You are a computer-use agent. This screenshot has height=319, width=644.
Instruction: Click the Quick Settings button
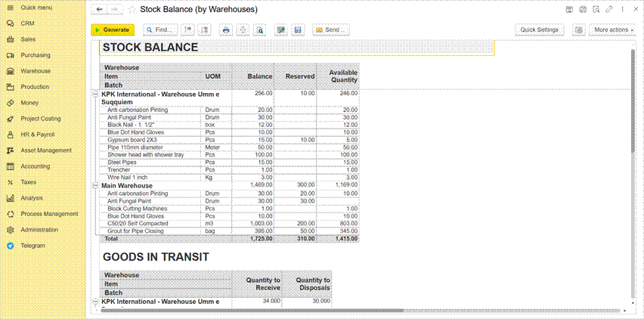(539, 30)
